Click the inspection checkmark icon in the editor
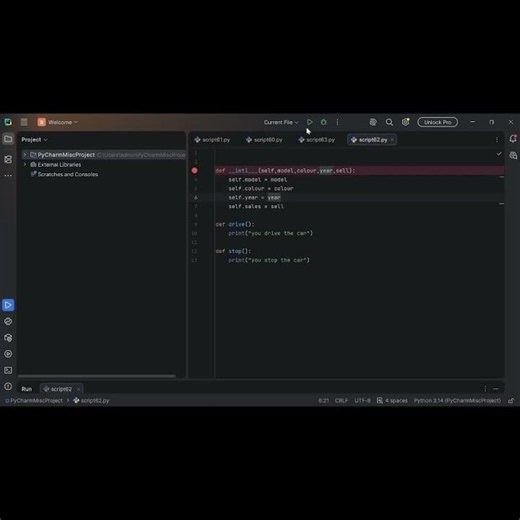This screenshot has height=520, width=520. [499, 154]
